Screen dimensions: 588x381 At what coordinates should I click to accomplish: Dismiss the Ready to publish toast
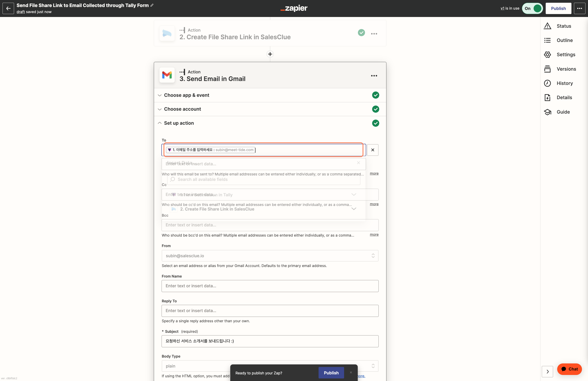click(x=351, y=373)
